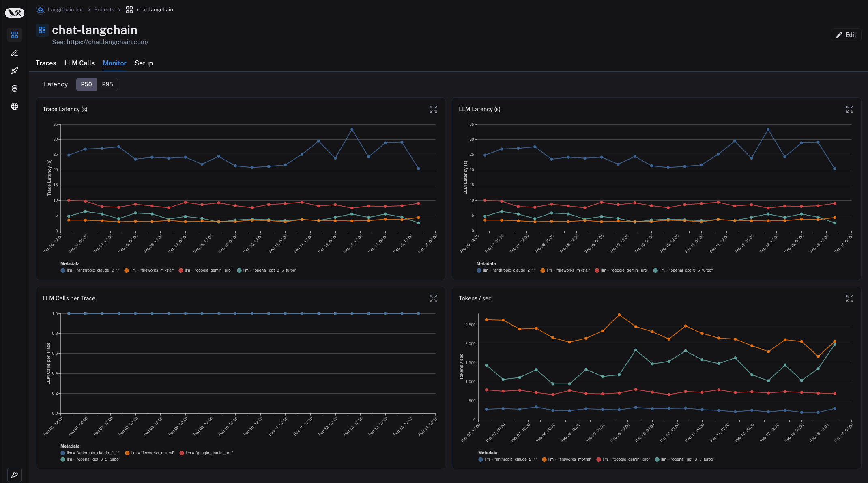Toggle openai_gpt_3_5_turbo in LLM Calls per Trace

(x=90, y=459)
